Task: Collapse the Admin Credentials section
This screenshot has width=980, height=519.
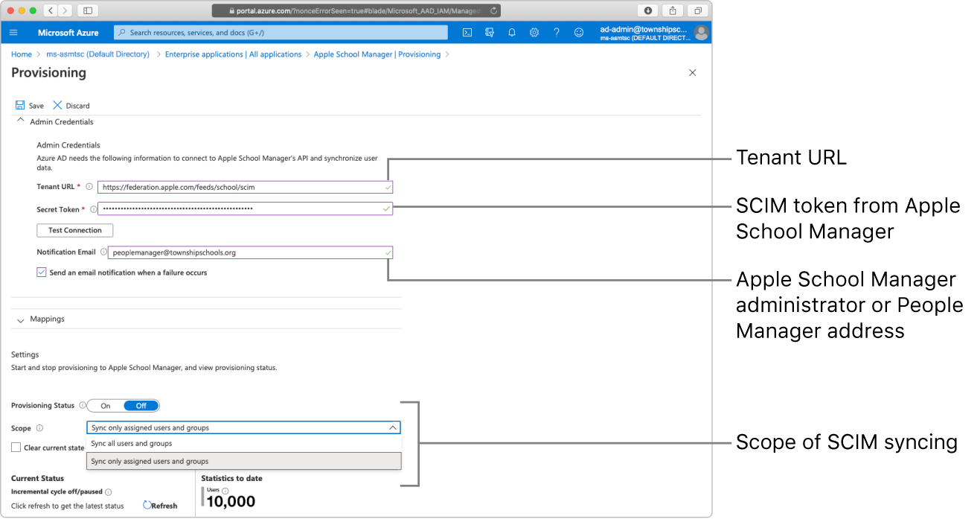Action: (x=20, y=121)
